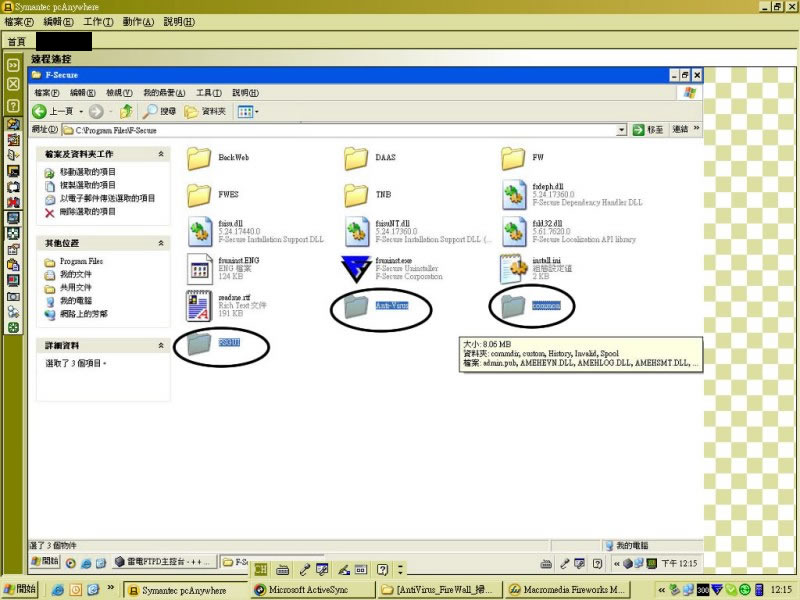Screen dimensions: 800x600
Task: Click 移動選取的項目 task link
Action: (87, 172)
